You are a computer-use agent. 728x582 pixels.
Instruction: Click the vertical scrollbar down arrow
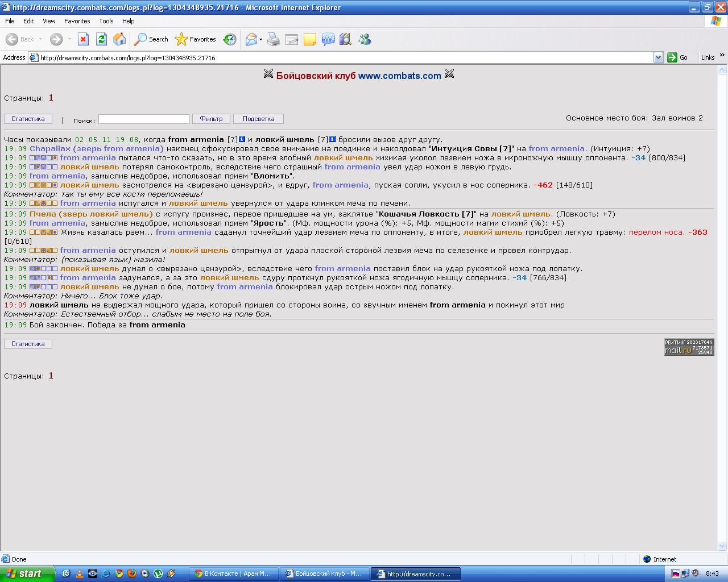click(722, 547)
